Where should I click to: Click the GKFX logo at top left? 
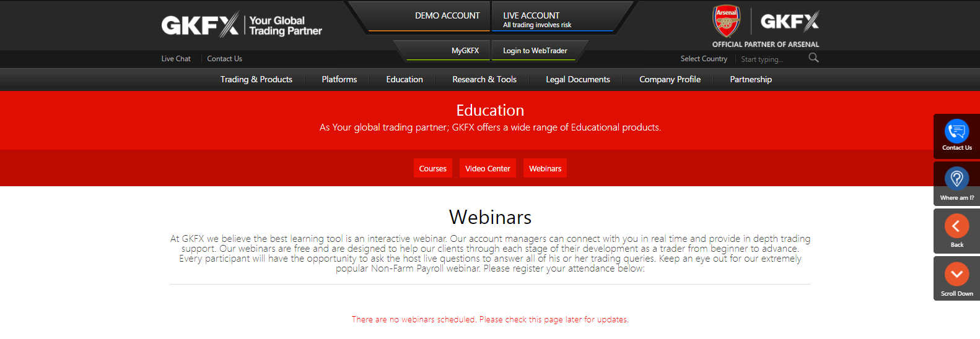[x=200, y=25]
